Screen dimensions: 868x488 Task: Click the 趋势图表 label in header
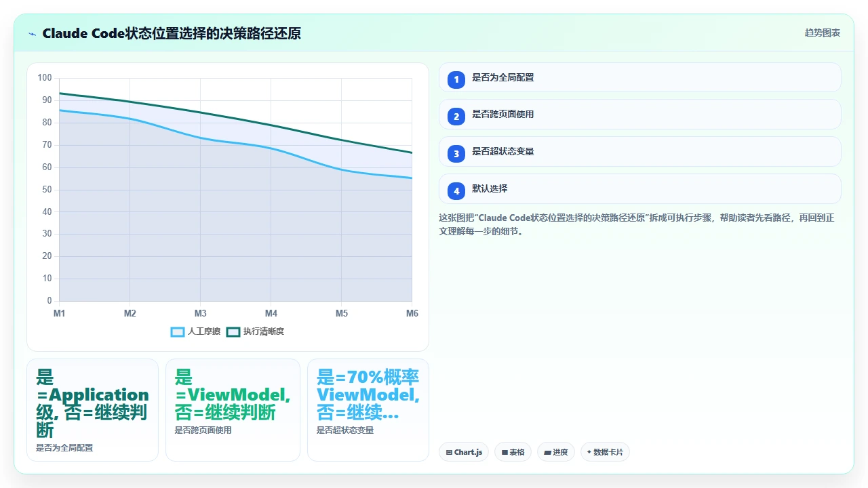click(x=823, y=33)
